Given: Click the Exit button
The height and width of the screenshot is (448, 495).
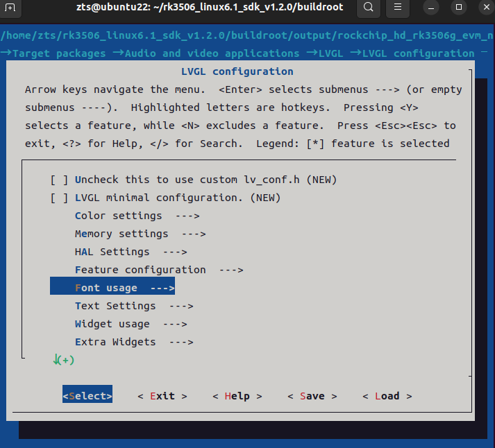Looking at the screenshot, I should 162,396.
